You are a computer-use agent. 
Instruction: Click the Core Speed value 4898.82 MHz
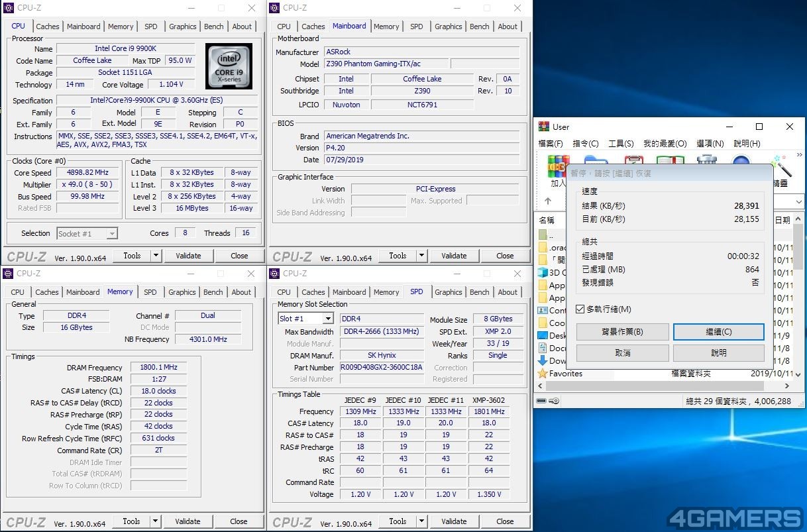(87, 173)
